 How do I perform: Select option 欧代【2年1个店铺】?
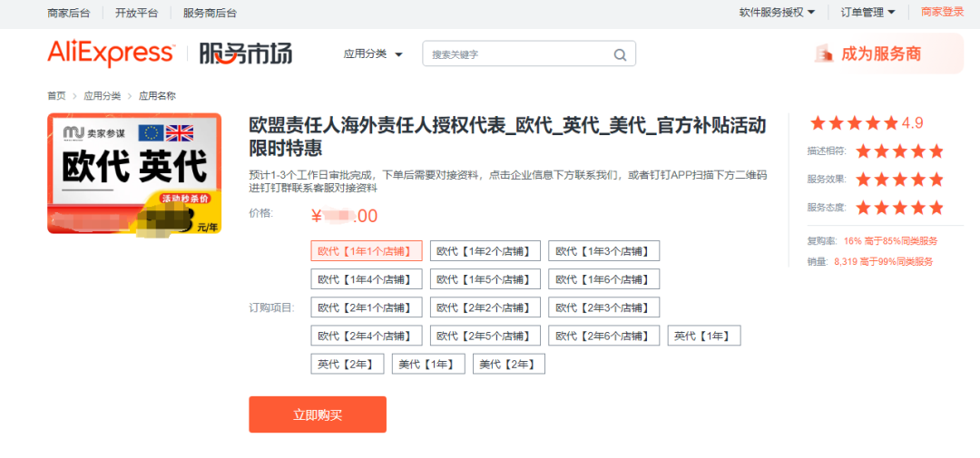[x=367, y=307]
